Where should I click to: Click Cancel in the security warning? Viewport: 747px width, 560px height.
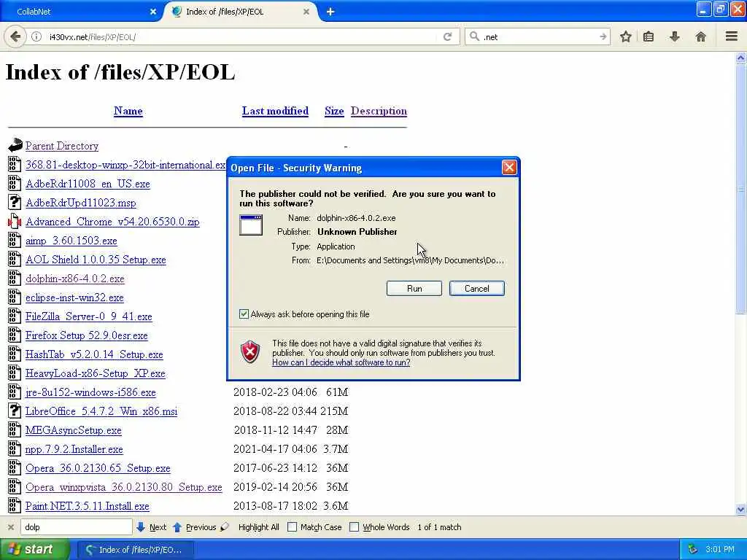point(477,289)
